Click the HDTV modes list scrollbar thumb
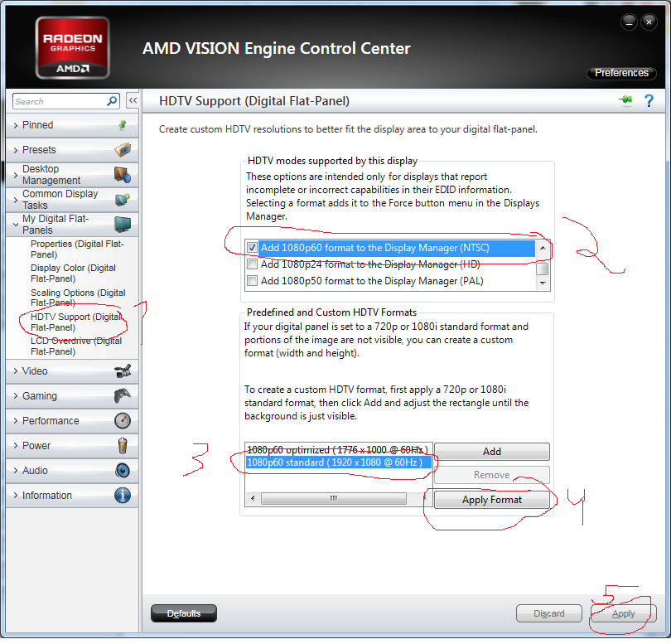The width and height of the screenshot is (671, 644). tap(543, 269)
